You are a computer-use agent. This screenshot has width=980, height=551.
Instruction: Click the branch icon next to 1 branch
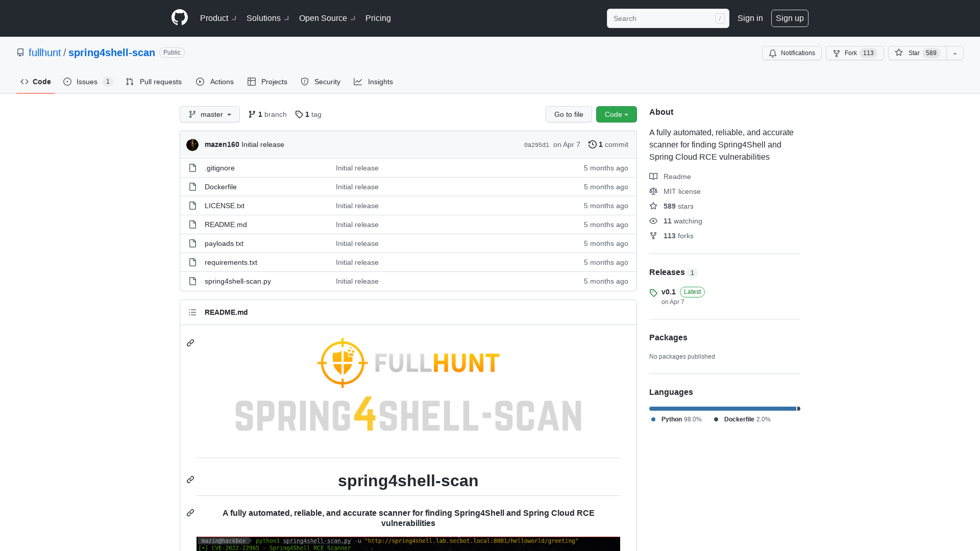click(x=252, y=114)
